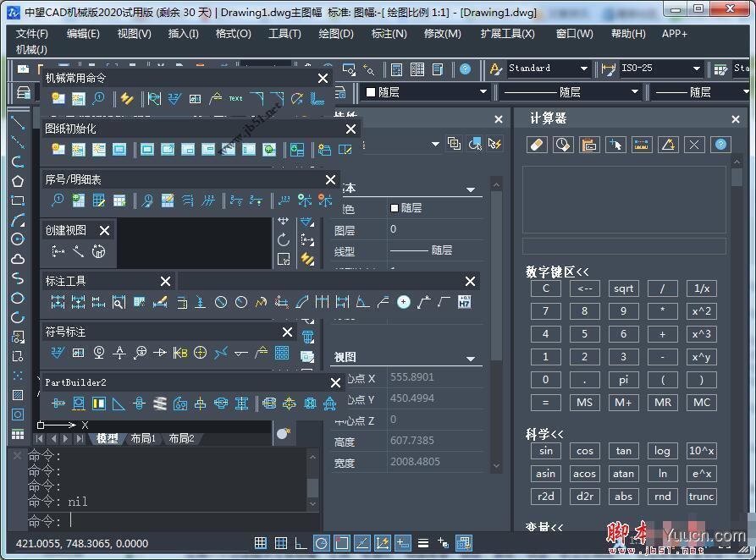Collapse the 视图 section in properties
Viewport: 756px width, 560px height.
point(471,358)
